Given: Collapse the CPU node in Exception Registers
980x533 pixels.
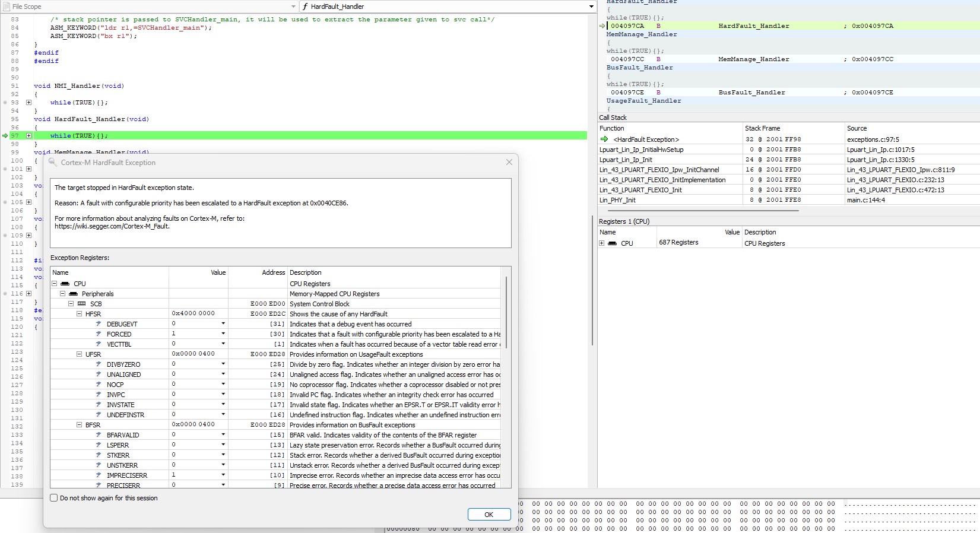Looking at the screenshot, I should pos(54,284).
